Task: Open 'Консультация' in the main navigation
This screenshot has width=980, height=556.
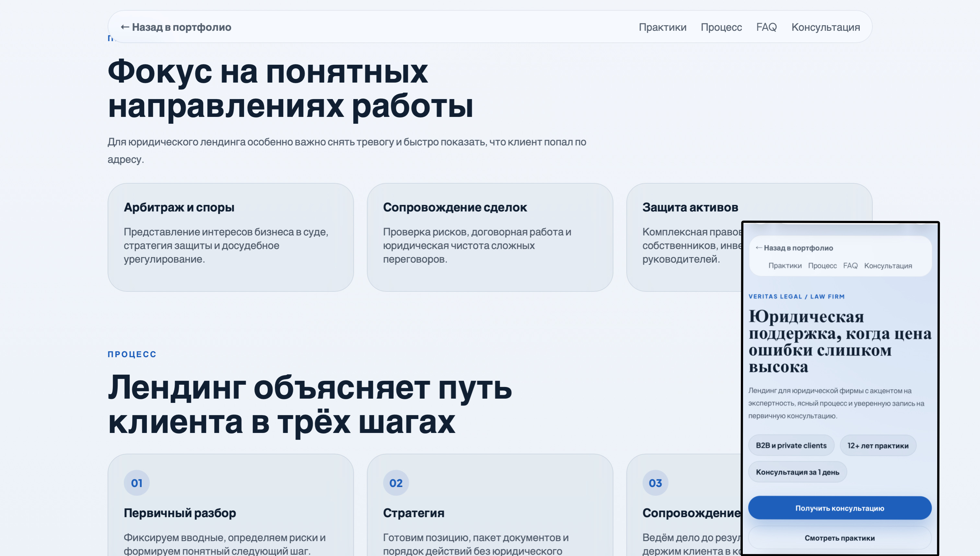Action: click(x=825, y=27)
